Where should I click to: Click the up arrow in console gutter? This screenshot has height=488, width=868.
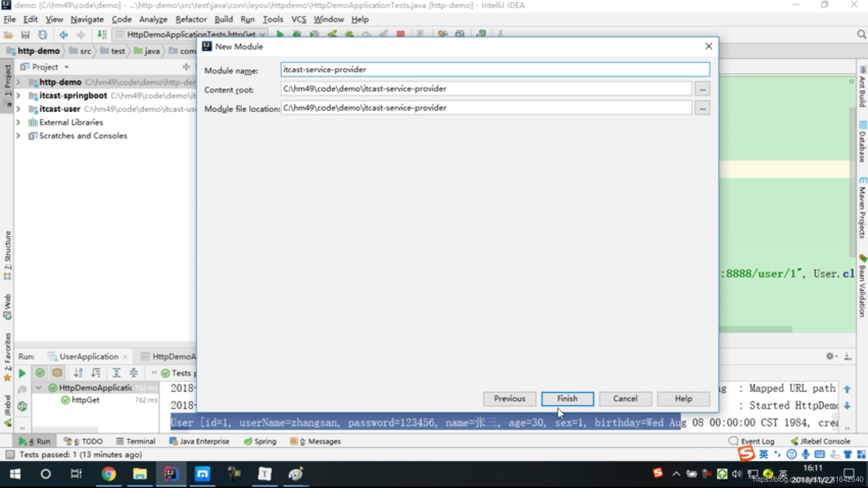pos(847,389)
